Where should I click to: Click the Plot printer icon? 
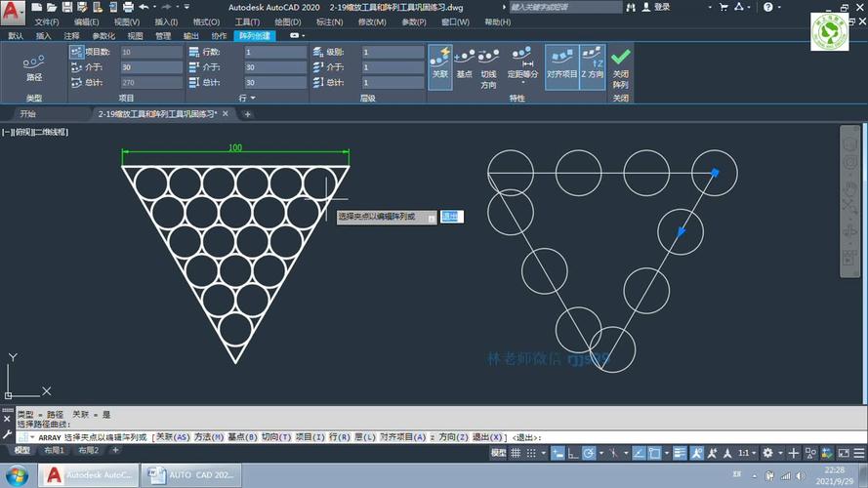(128, 7)
